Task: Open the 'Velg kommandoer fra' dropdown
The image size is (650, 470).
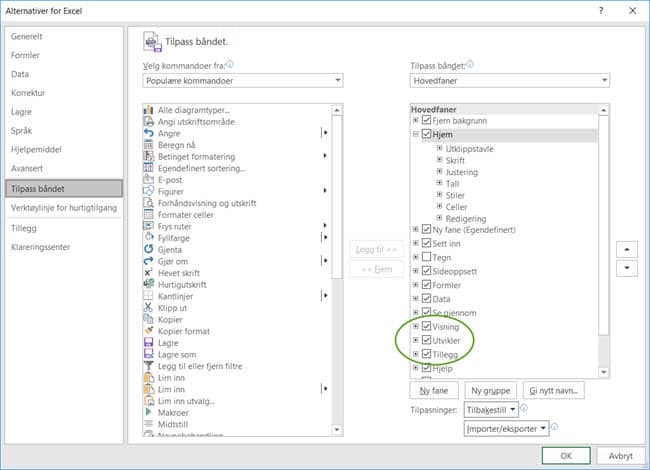Action: (x=242, y=80)
